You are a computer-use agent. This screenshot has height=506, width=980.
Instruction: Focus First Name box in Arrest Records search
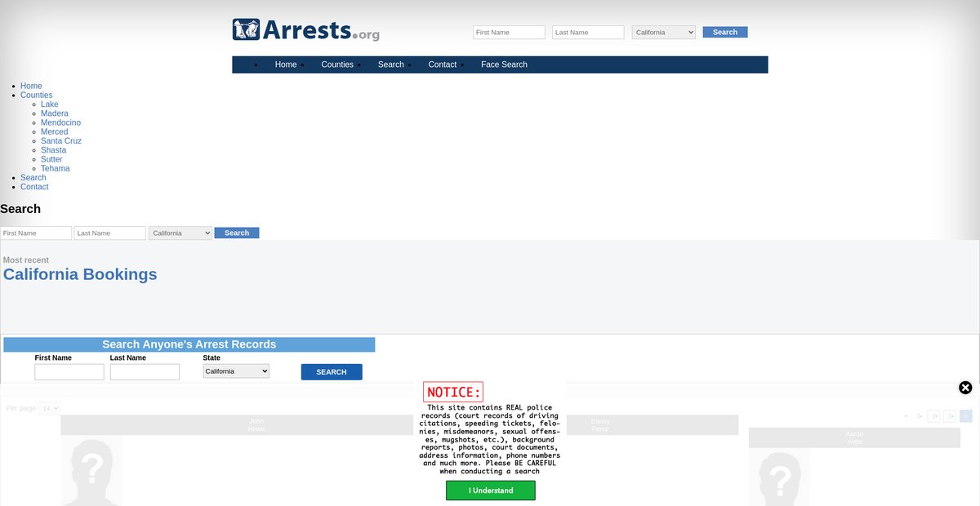[x=69, y=372]
